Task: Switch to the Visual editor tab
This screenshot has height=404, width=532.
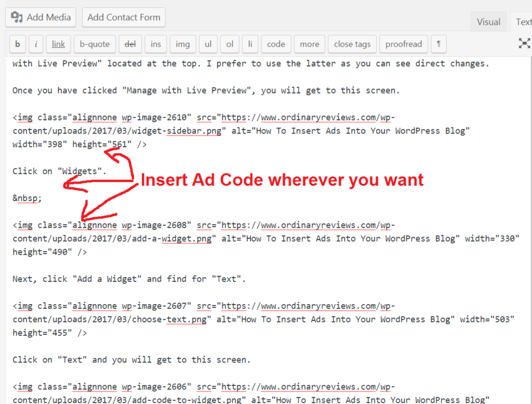Action: (x=488, y=21)
